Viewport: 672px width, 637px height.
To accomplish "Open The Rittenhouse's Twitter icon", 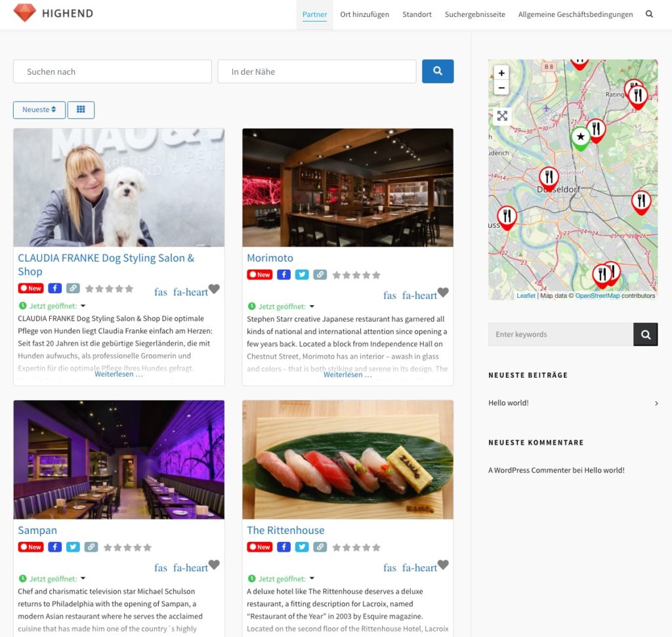I will (302, 547).
